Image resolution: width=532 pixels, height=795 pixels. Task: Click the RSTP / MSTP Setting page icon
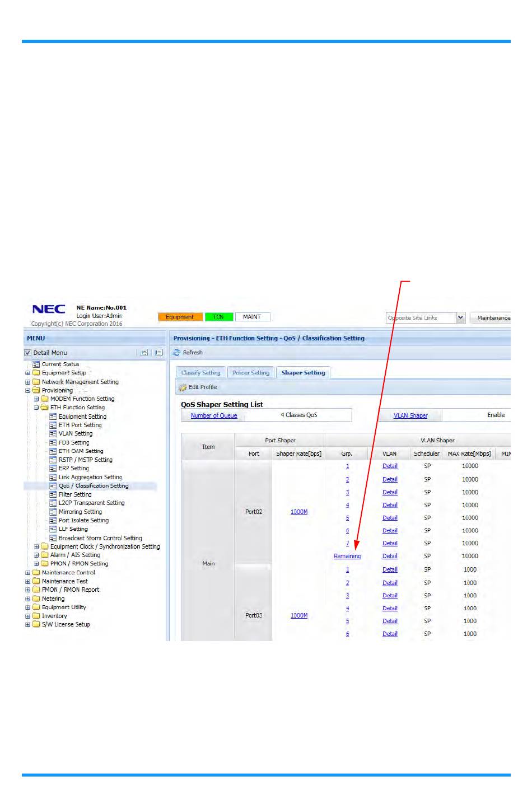tap(53, 460)
